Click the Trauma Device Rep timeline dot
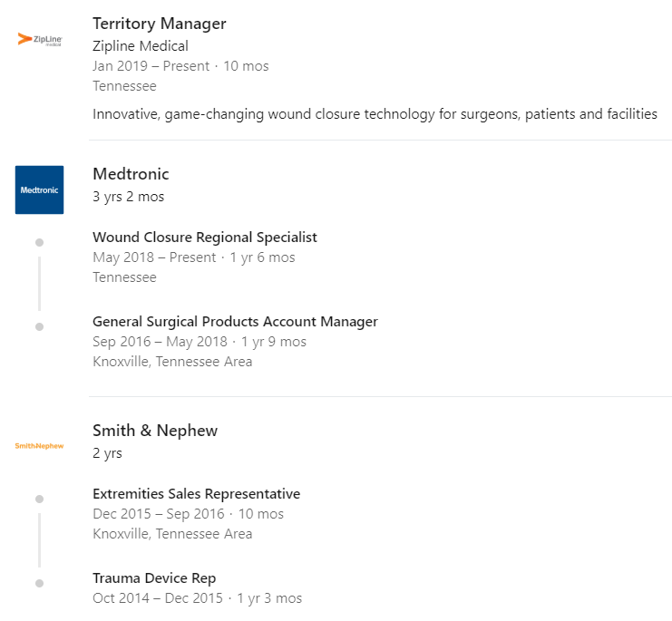The image size is (672, 621). [39, 583]
